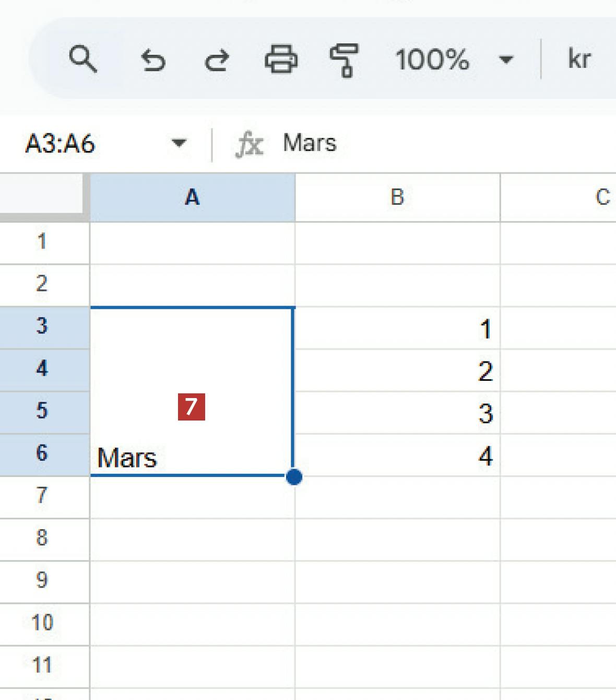Click the currency format kr button
616x700 pixels.
point(579,59)
